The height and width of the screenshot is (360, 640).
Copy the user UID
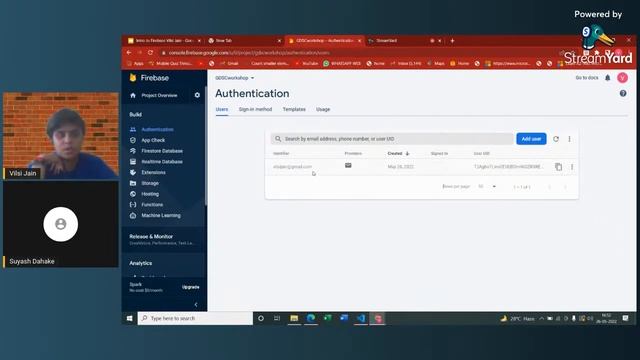coord(558,167)
